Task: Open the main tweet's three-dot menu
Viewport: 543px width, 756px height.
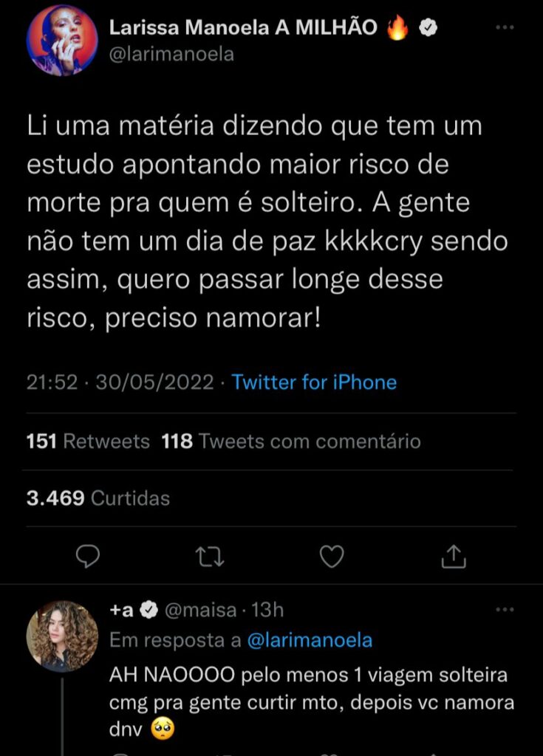Action: tap(504, 27)
